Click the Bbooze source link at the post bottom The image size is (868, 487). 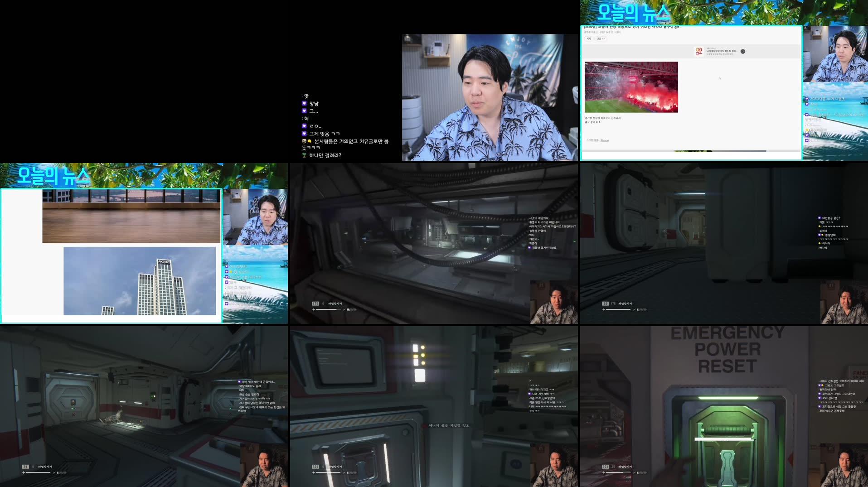pyautogui.click(x=605, y=140)
